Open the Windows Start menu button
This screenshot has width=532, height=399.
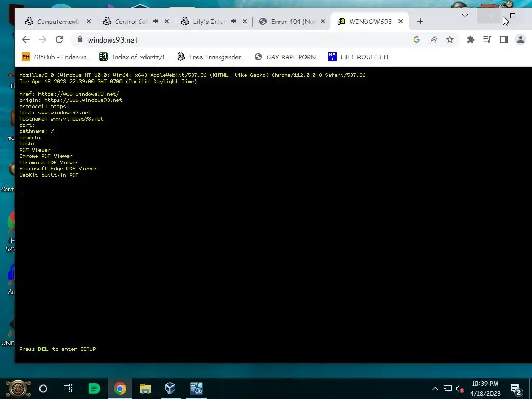(18, 389)
